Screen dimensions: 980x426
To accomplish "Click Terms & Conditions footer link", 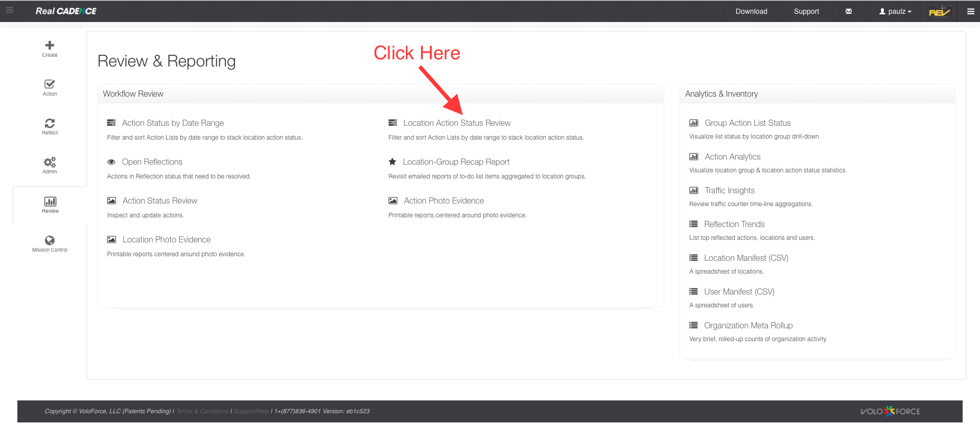I will pyautogui.click(x=202, y=411).
